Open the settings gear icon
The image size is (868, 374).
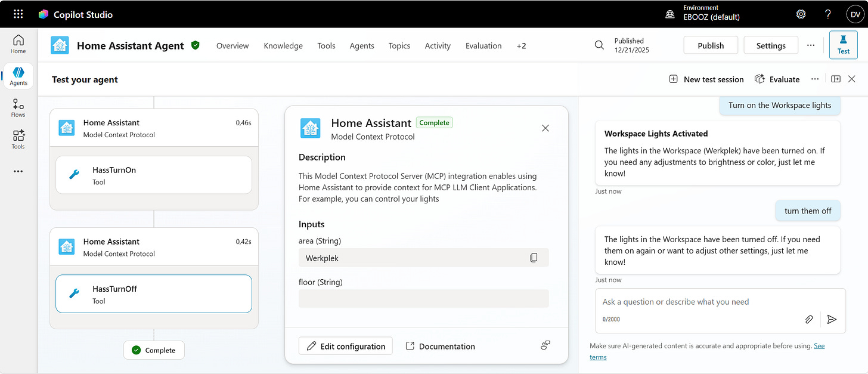point(801,14)
